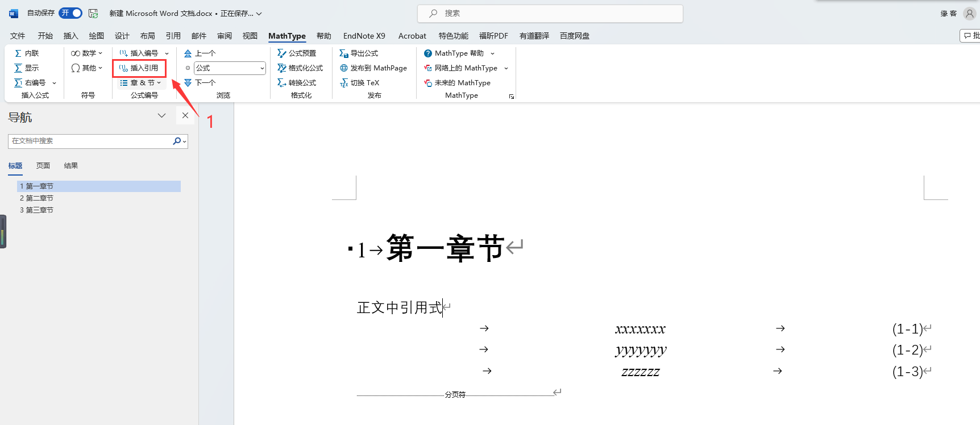This screenshot has width=980, height=425.
Task: Jump to heading 1 第一章节
Action: pos(99,186)
